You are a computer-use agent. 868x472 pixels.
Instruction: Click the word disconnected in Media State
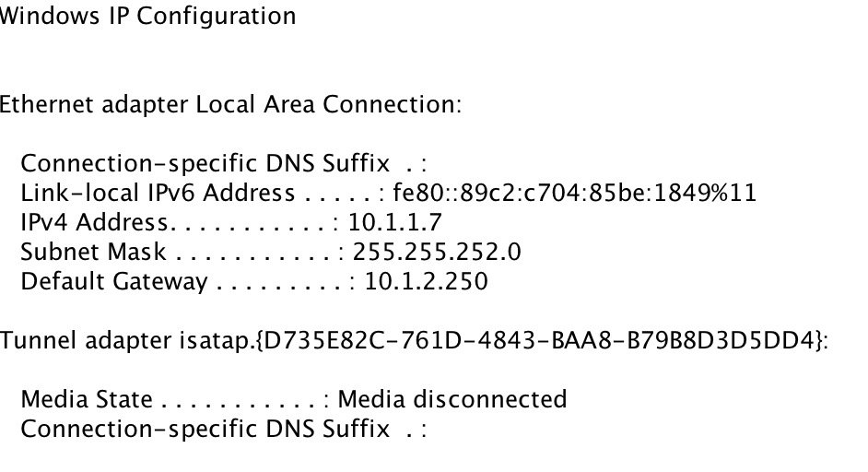pyautogui.click(x=490, y=399)
